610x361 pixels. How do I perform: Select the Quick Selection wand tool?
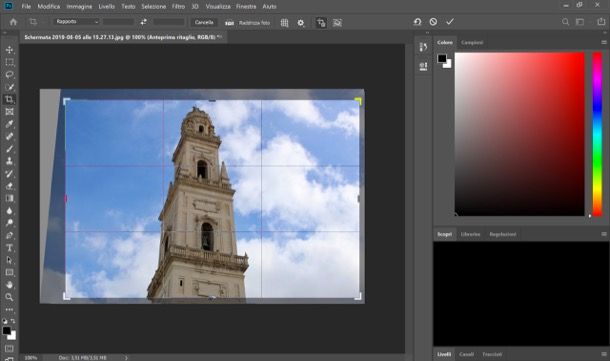pos(9,87)
